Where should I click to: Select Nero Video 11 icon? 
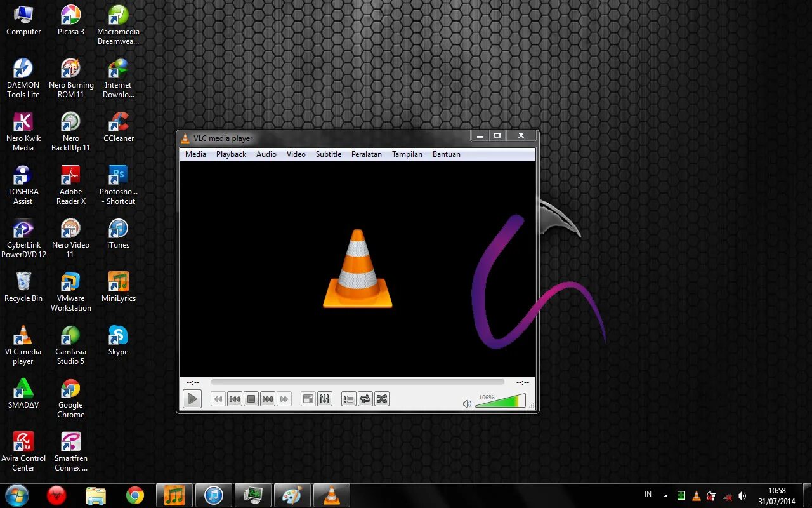(x=71, y=239)
